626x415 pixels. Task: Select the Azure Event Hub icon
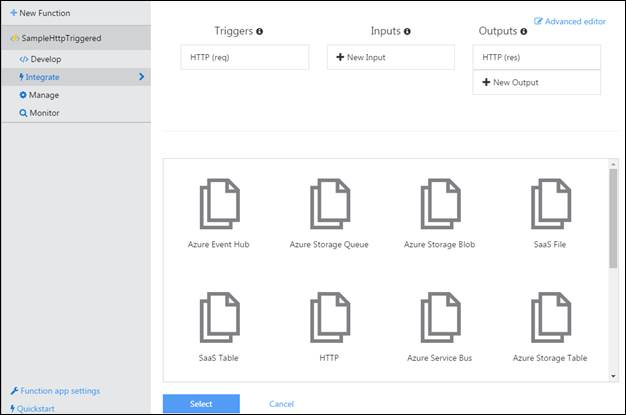point(219,204)
